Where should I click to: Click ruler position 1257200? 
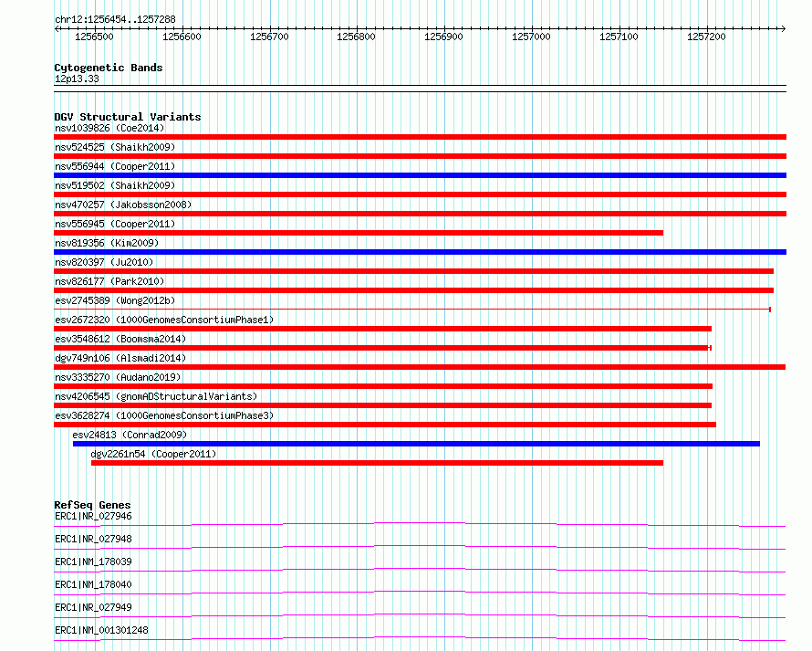(x=706, y=37)
